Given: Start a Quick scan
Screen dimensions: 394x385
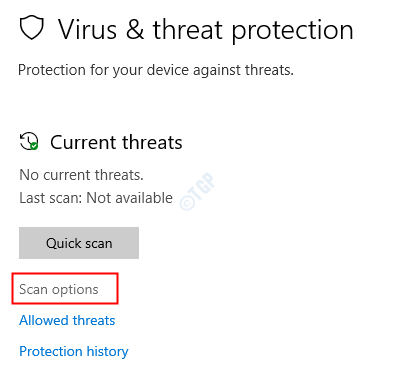Looking at the screenshot, I should pos(79,243).
